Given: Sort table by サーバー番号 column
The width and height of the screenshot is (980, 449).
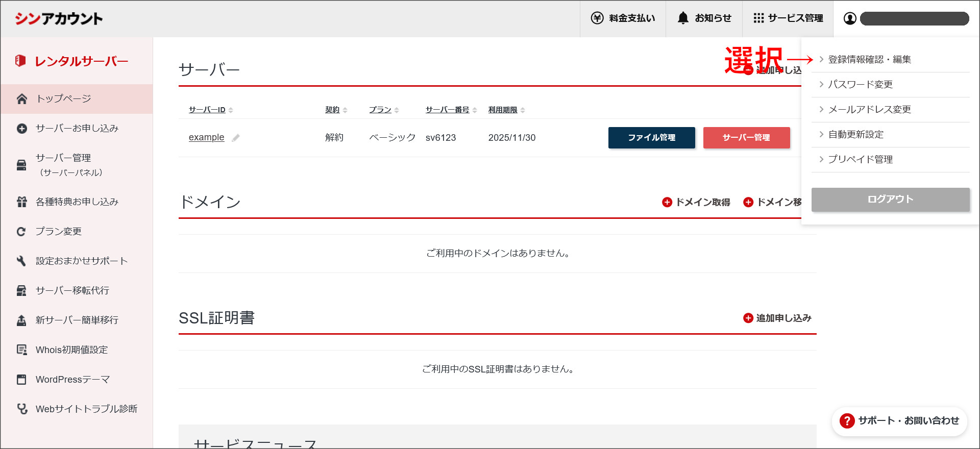Looking at the screenshot, I should [x=451, y=110].
